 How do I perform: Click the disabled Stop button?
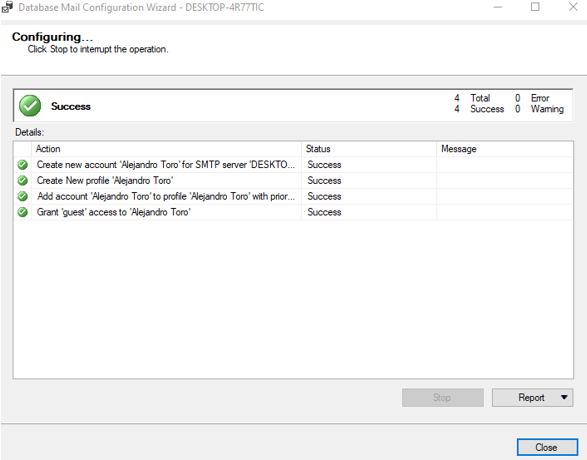[442, 397]
